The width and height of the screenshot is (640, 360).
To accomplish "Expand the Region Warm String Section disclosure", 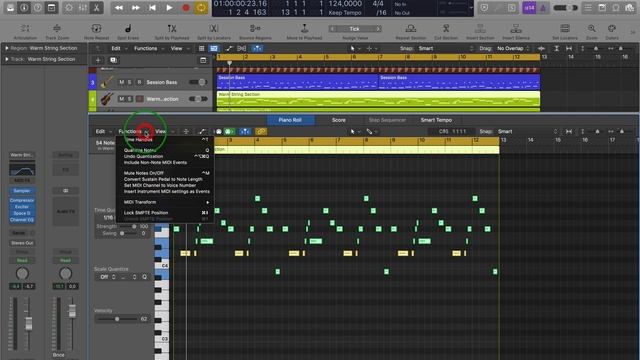I will coord(7,48).
